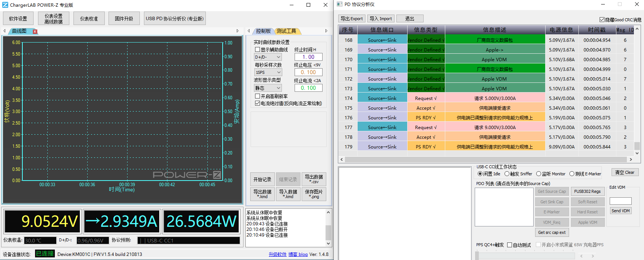Screen dimensions: 644x260
Task: Uncheck 隐藏Good CRC消息 checkbox
Action: pos(602,19)
